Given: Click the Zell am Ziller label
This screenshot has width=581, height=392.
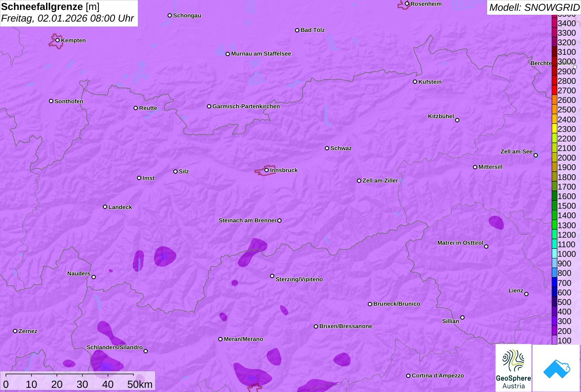Looking at the screenshot, I should 380,180.
